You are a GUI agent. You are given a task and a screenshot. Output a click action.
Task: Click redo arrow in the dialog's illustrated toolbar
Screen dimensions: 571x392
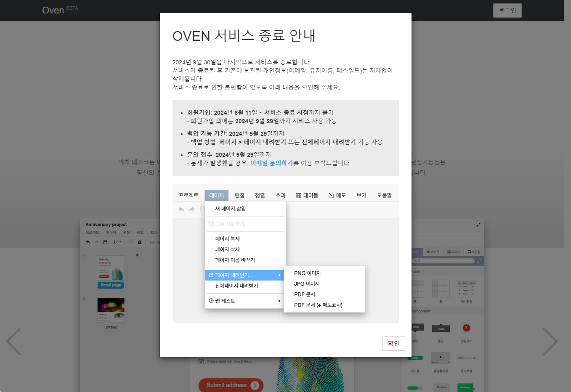(192, 209)
